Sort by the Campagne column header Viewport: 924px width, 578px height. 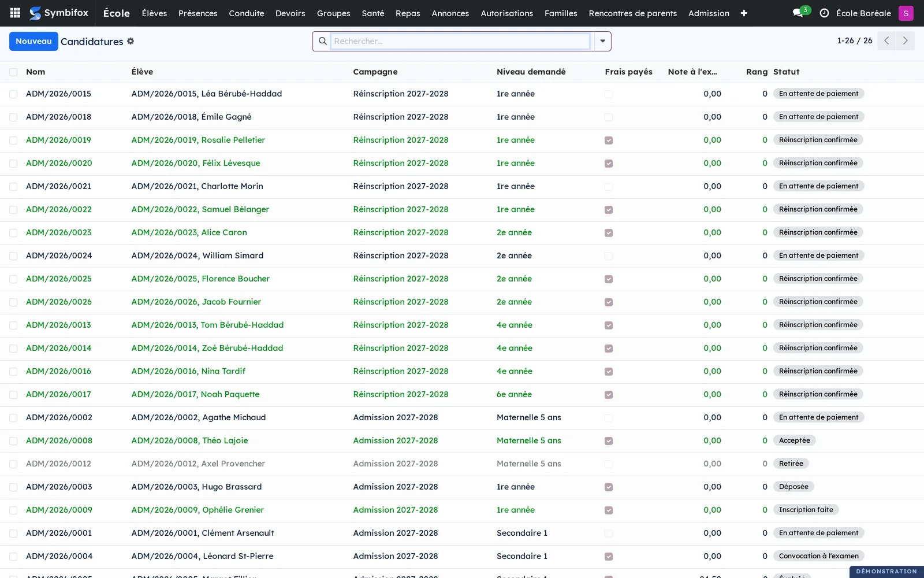[x=375, y=72]
